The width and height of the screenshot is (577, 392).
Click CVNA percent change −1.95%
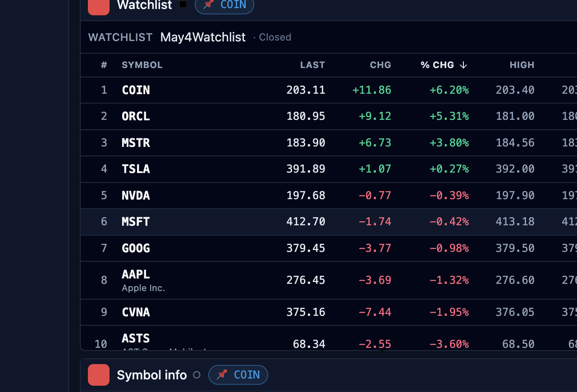449,312
